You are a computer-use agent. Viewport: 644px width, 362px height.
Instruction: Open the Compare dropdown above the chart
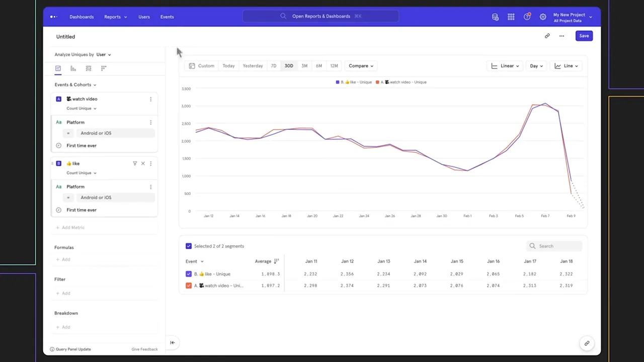point(361,65)
